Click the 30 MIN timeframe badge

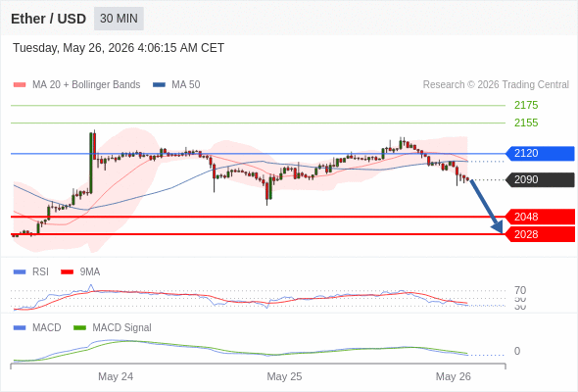click(119, 19)
